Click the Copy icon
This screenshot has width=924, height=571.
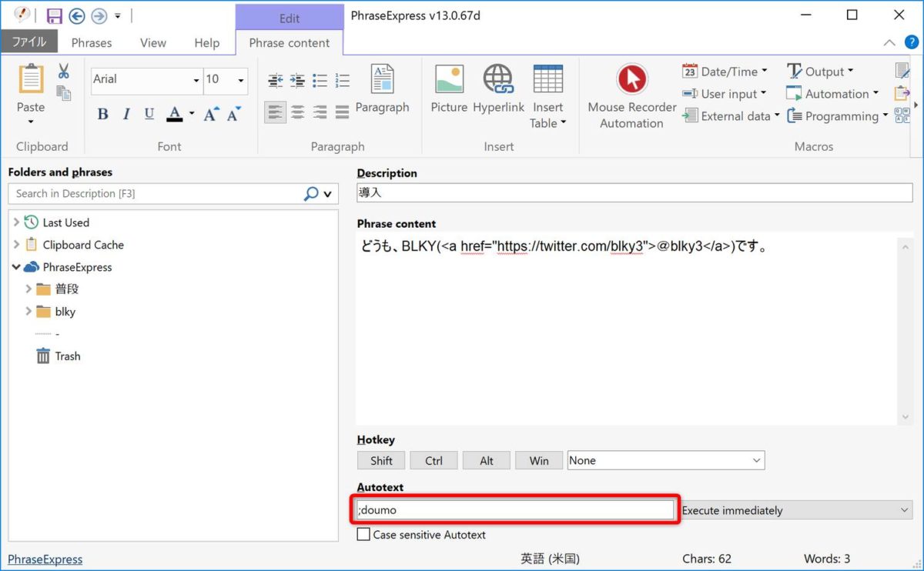[64, 93]
